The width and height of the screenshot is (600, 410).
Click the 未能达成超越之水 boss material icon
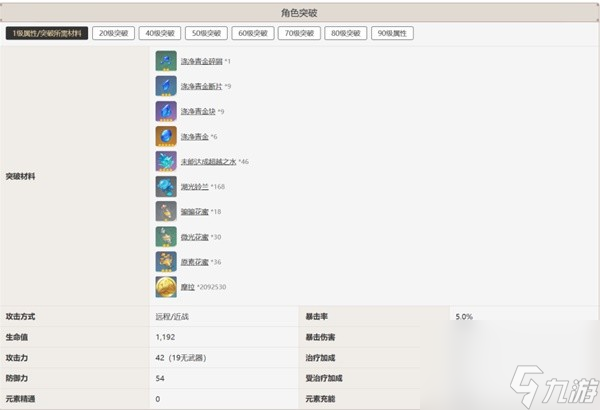click(x=166, y=161)
